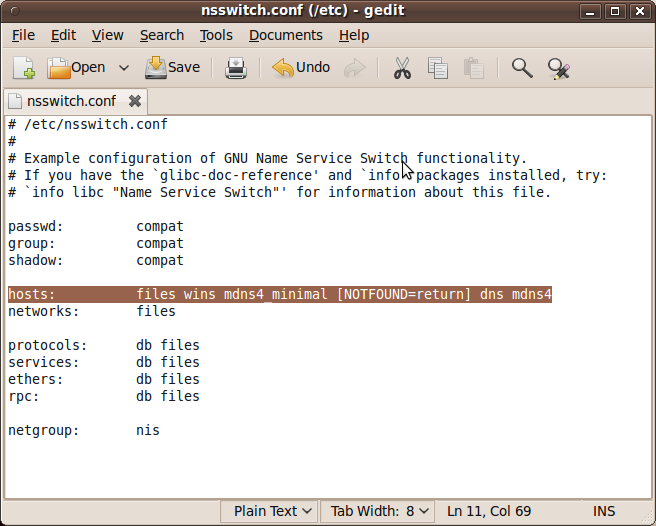
Task: Open Find with magnifier icon
Action: 522,68
